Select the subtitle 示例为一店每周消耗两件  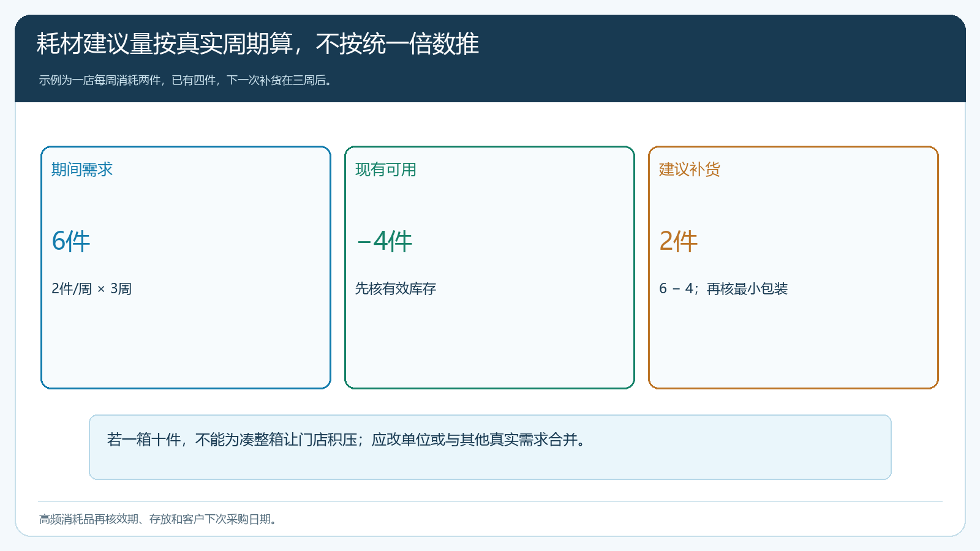[100, 80]
